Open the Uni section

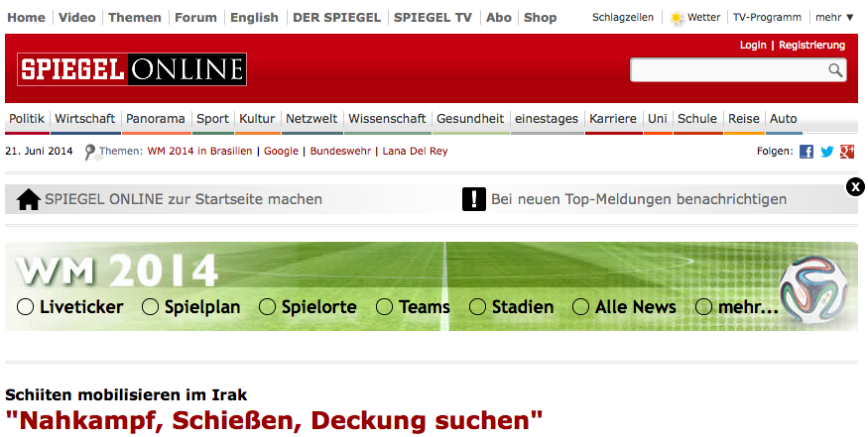click(657, 118)
